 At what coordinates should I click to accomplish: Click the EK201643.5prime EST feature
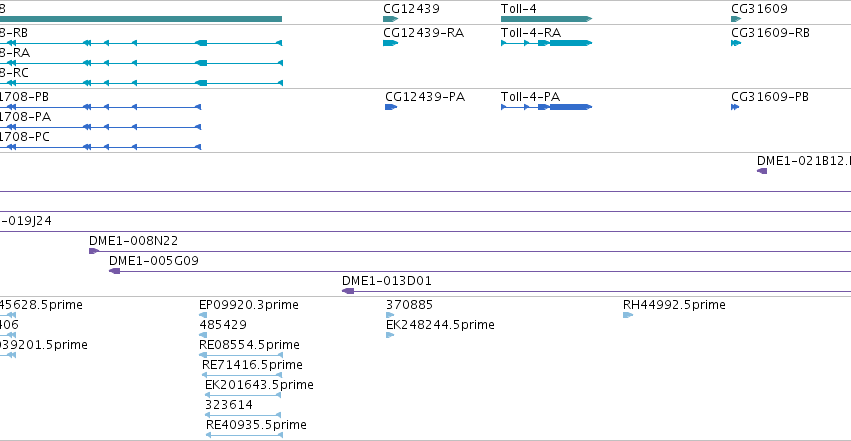[243, 395]
